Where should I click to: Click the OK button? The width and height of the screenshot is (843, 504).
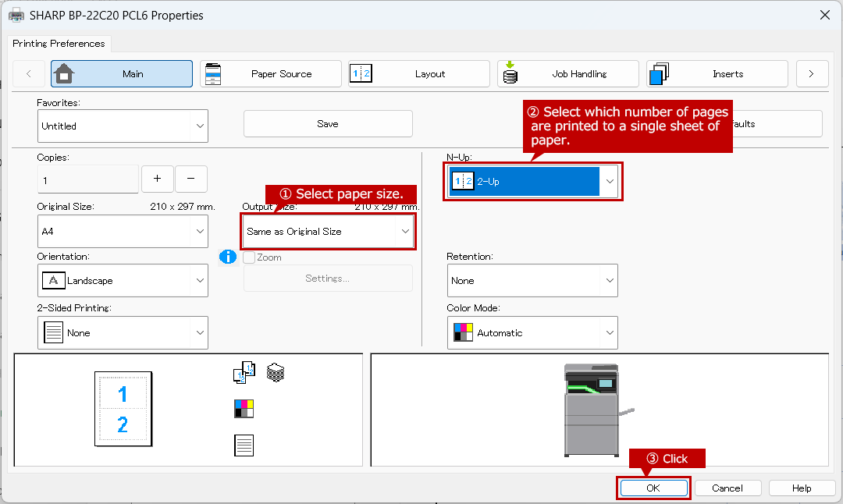(x=653, y=488)
